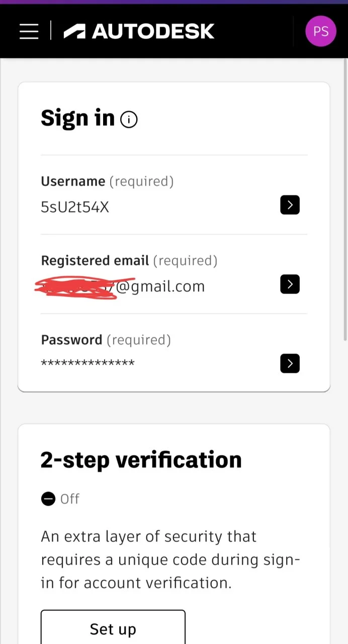Open the PS profile avatar
348x644 pixels.
tap(320, 31)
